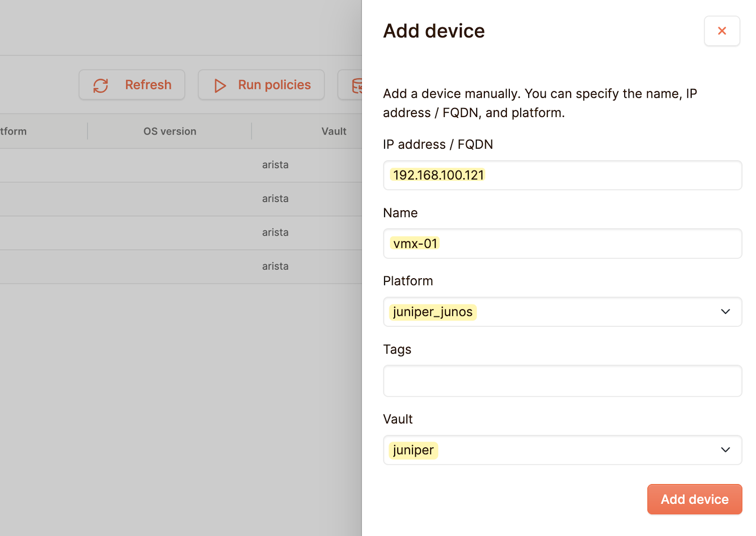Click the partially hidden database icon button
Image resolution: width=756 pixels, height=536 pixels.
(x=350, y=85)
